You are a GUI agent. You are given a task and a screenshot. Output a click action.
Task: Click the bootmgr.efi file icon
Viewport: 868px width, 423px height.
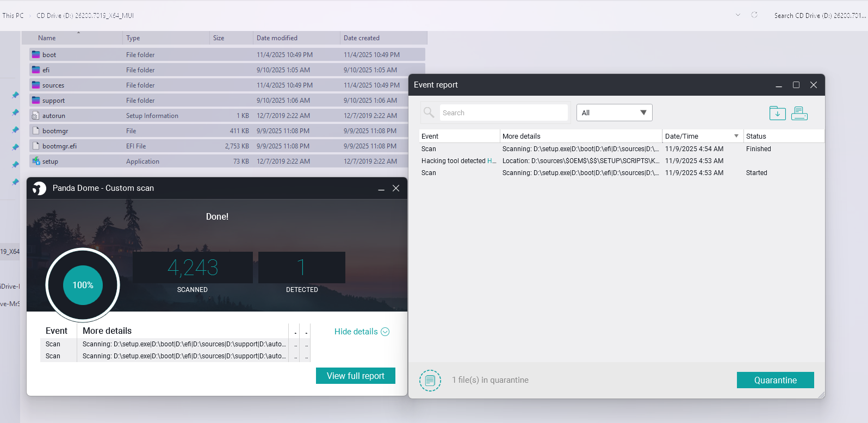point(36,146)
